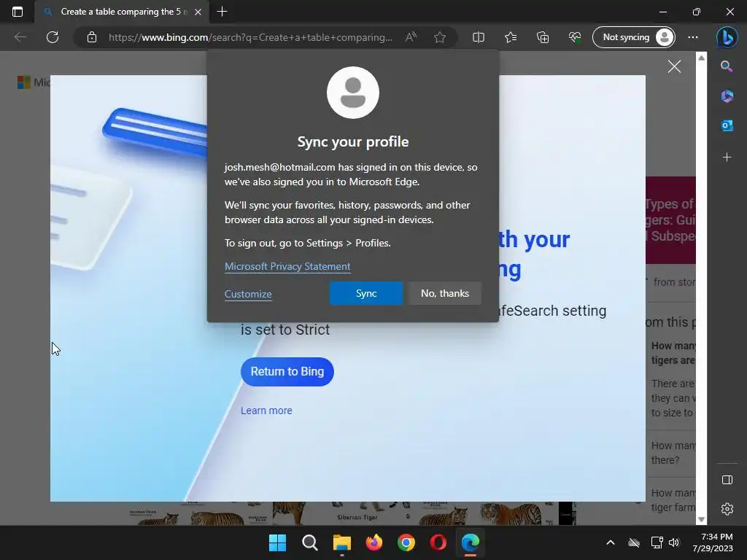This screenshot has height=560, width=747.
Task: Activate Read aloud icon in address bar
Action: pos(411,37)
